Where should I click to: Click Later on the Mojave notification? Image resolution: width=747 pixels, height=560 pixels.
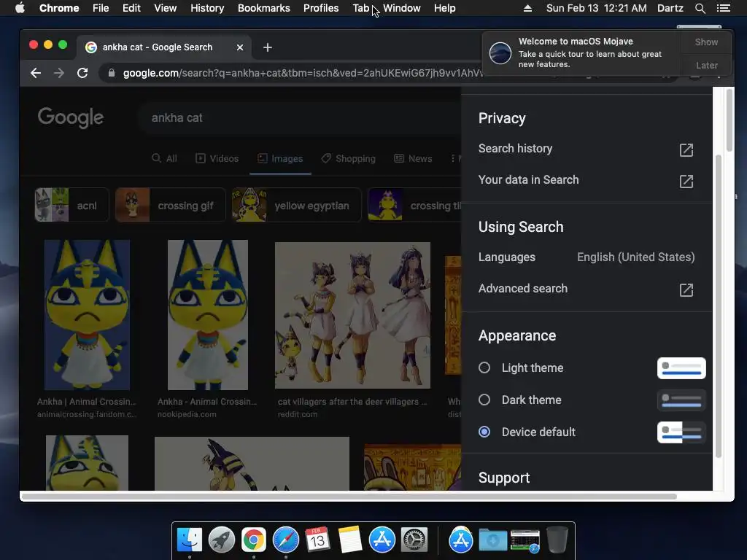706,65
